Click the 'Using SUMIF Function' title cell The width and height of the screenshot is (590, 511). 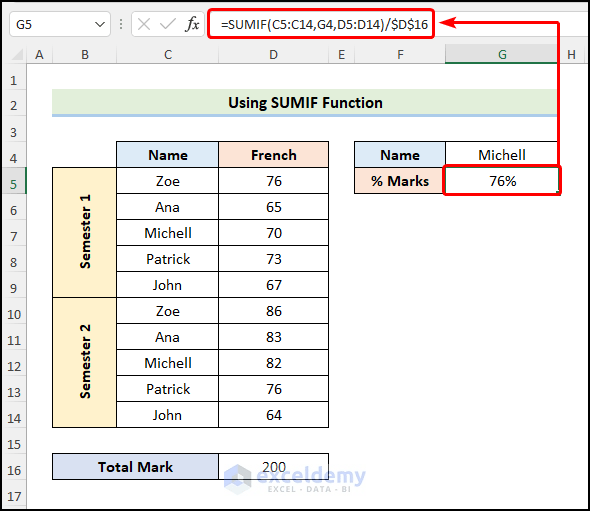(x=304, y=103)
